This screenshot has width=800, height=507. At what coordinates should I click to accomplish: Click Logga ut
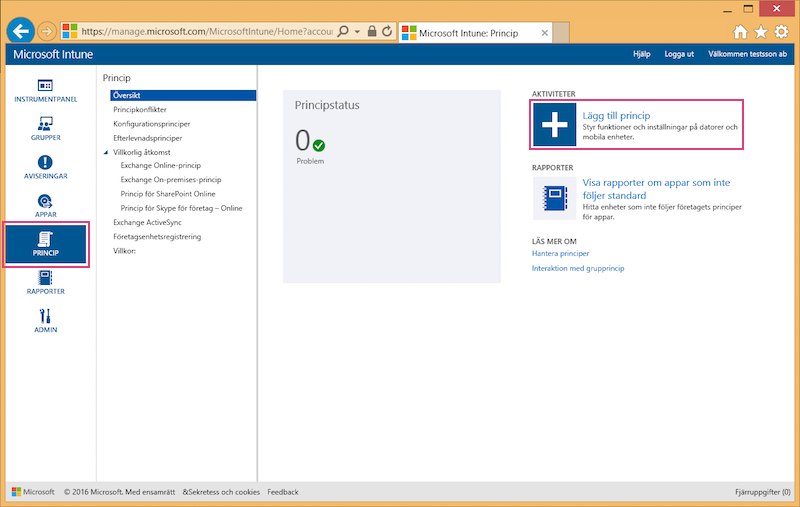pos(679,54)
